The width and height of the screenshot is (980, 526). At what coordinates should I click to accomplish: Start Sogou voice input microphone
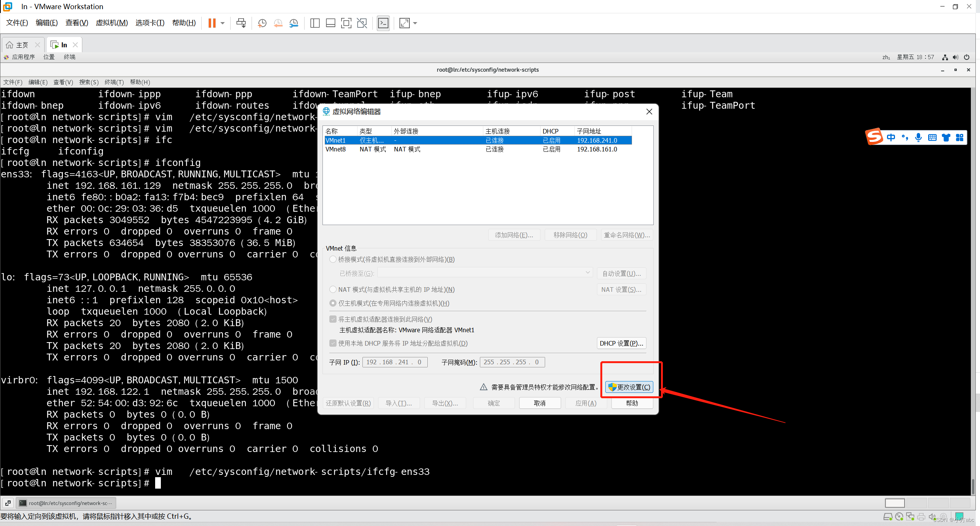pyautogui.click(x=919, y=137)
